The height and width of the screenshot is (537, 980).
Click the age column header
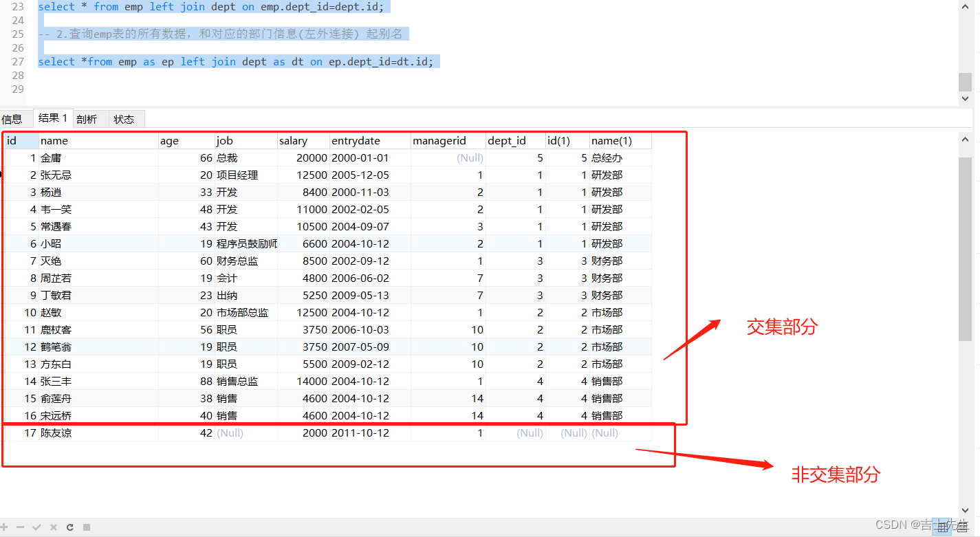(187, 140)
